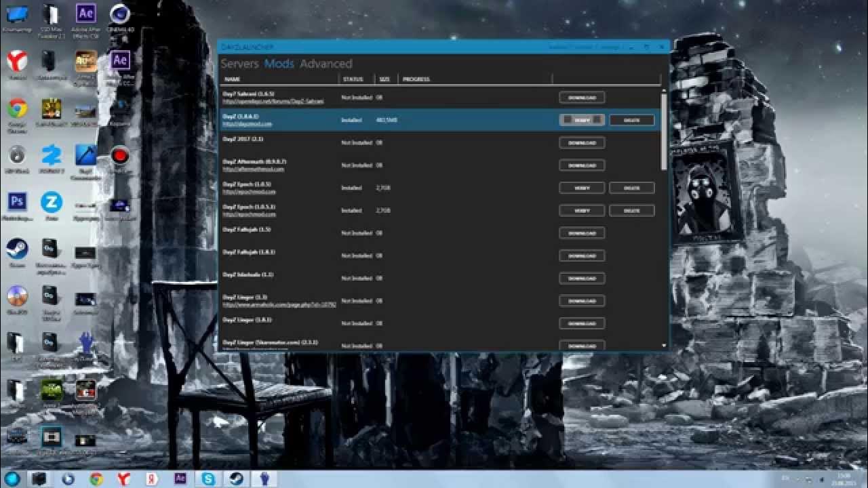Switch to the Servers tab
The image size is (868, 488).
[x=239, y=64]
